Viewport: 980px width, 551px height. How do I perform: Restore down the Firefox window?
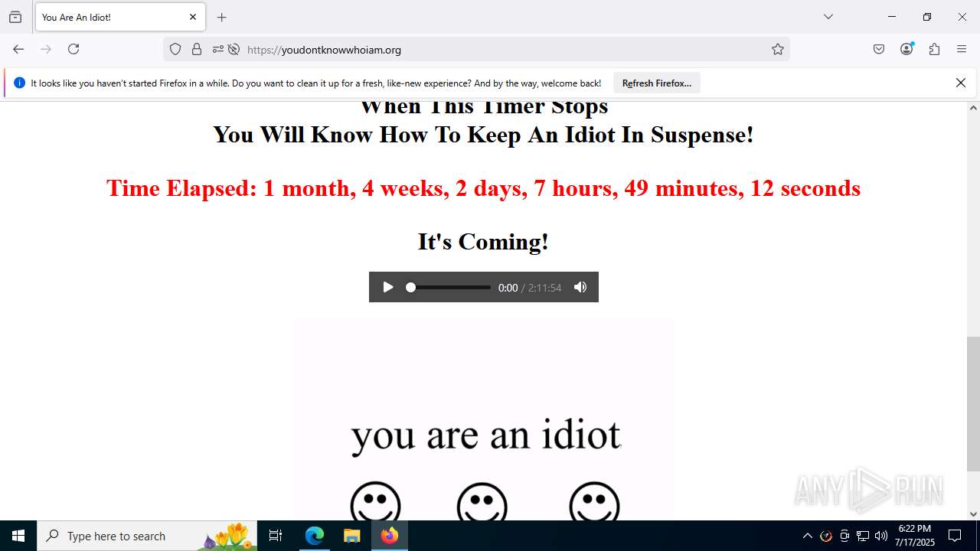tap(927, 17)
